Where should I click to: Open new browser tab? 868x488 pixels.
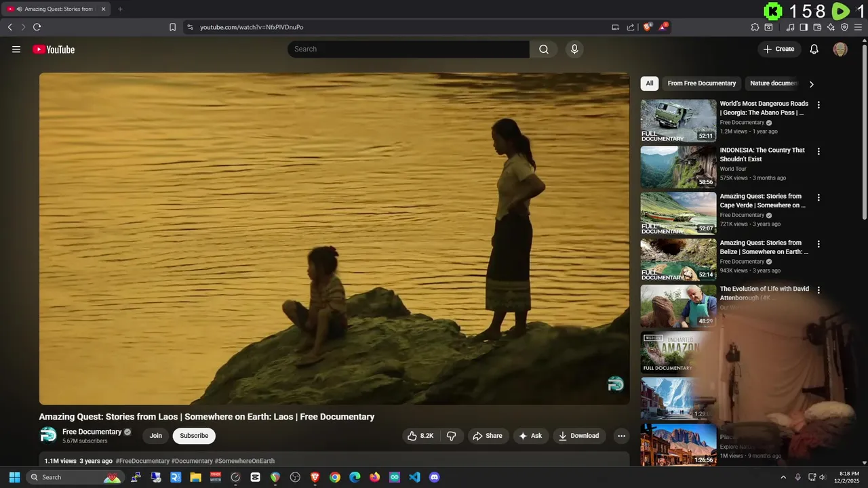[120, 9]
